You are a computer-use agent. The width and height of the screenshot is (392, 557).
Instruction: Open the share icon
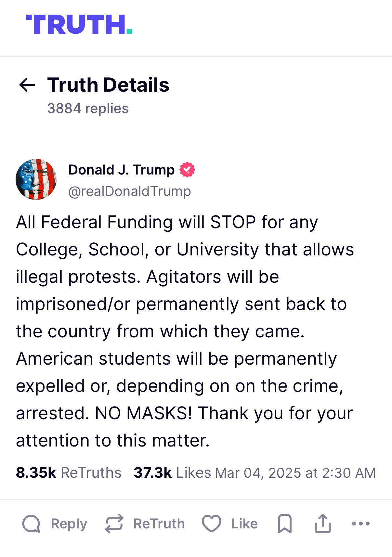coord(322,524)
